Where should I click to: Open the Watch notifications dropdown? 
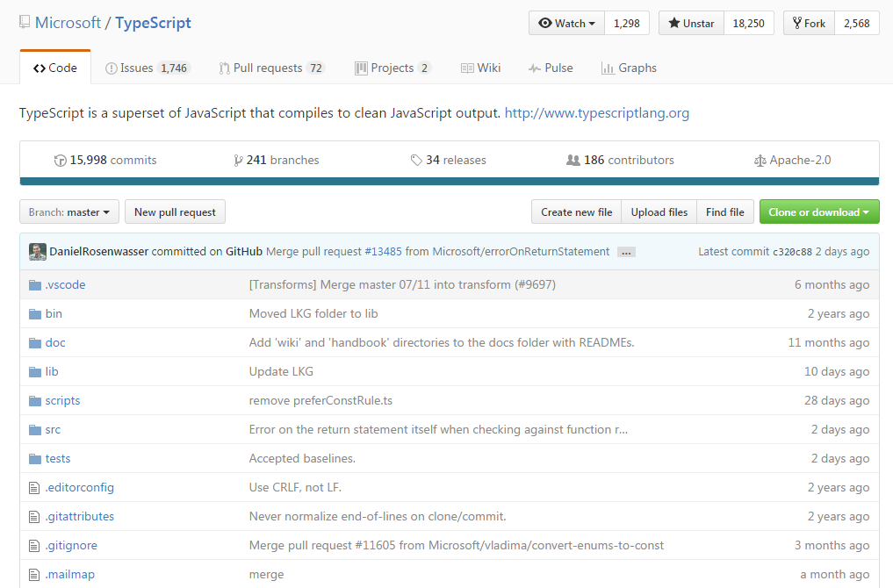point(566,24)
